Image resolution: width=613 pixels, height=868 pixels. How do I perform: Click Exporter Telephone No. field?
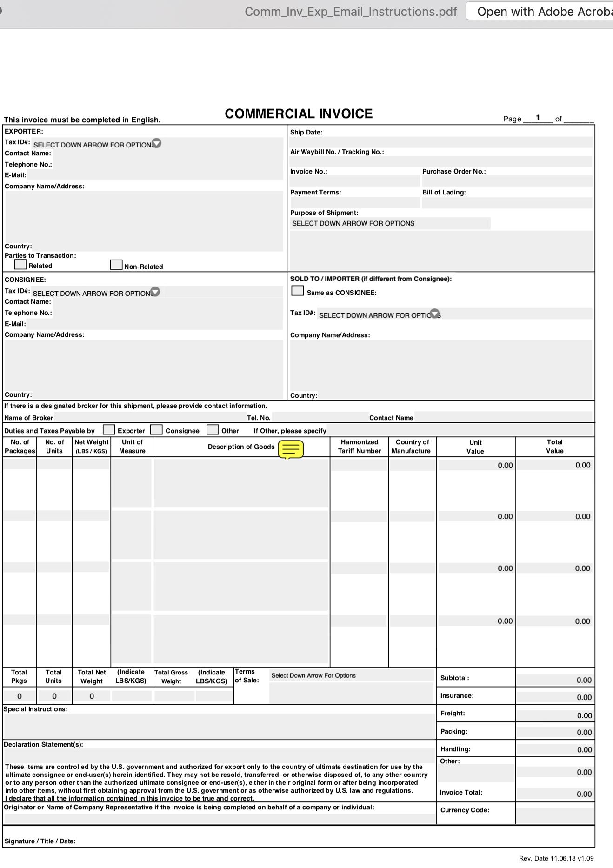click(x=168, y=164)
